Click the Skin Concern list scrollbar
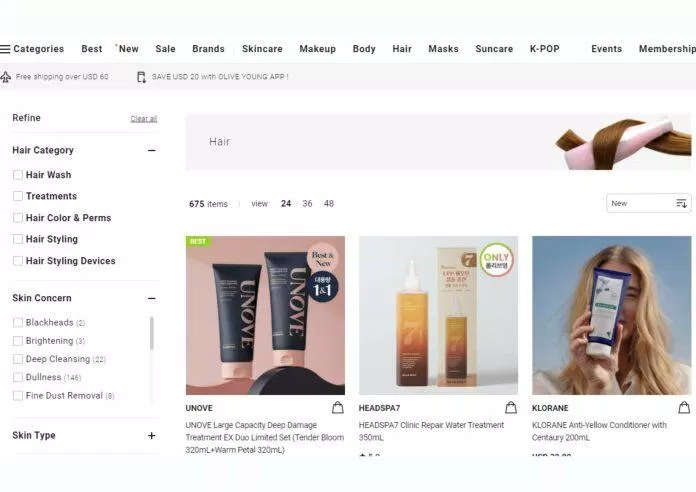 coord(151,333)
